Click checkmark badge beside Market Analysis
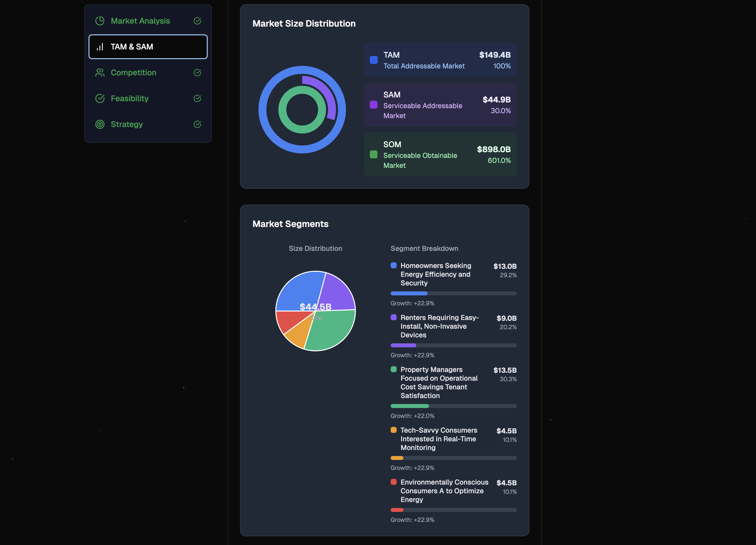The height and width of the screenshot is (545, 756). click(x=197, y=21)
